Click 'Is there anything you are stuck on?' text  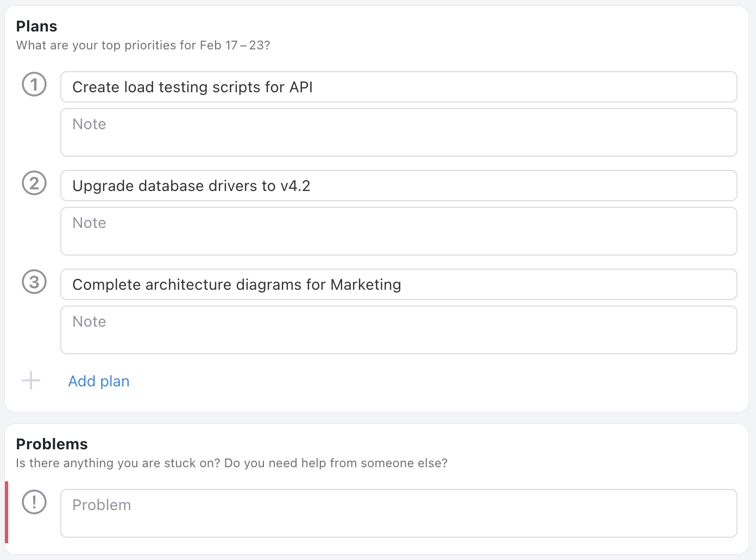[x=118, y=463]
